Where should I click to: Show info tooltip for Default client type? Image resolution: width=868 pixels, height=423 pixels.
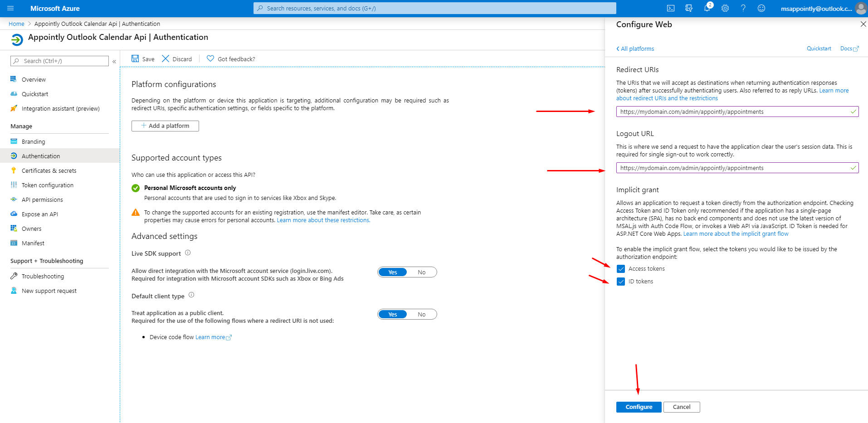click(191, 295)
